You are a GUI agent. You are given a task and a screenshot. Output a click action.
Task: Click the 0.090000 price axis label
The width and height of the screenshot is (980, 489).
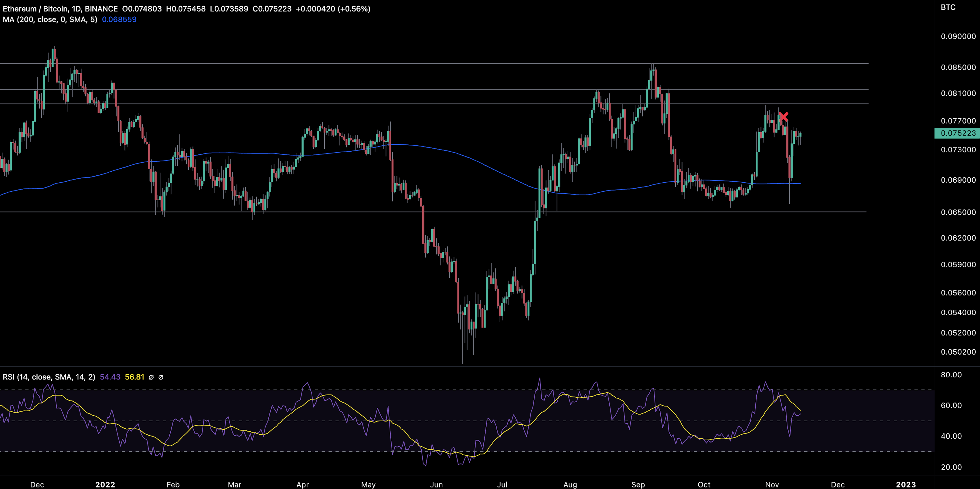(958, 36)
